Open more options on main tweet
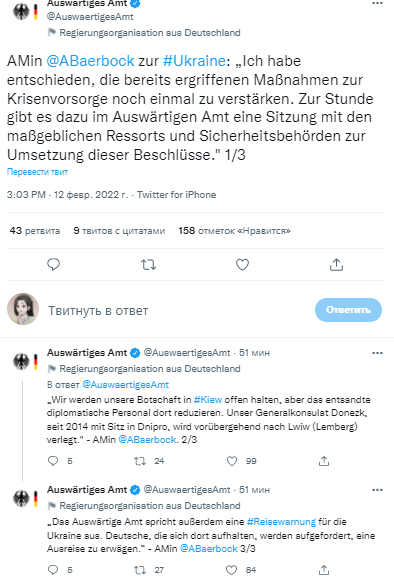Screen dimensions: 394x582 [377, 3]
